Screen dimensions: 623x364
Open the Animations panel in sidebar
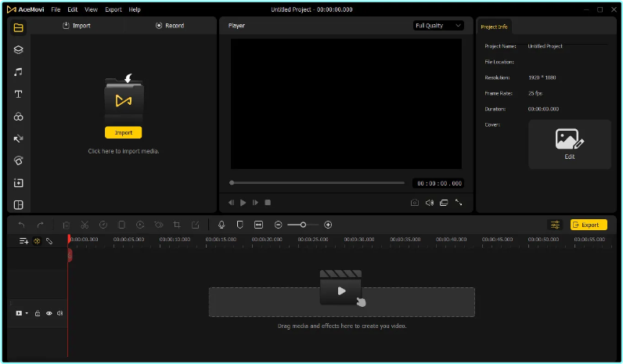18,160
